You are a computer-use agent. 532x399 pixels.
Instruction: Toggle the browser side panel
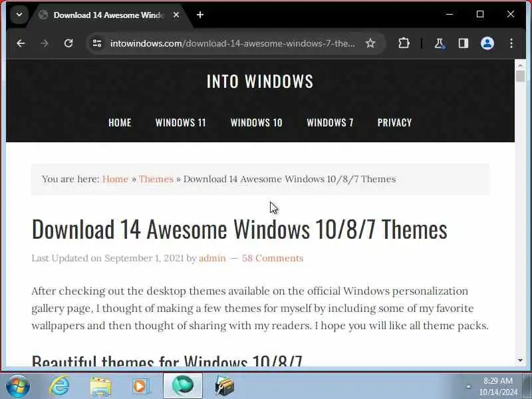click(x=464, y=43)
